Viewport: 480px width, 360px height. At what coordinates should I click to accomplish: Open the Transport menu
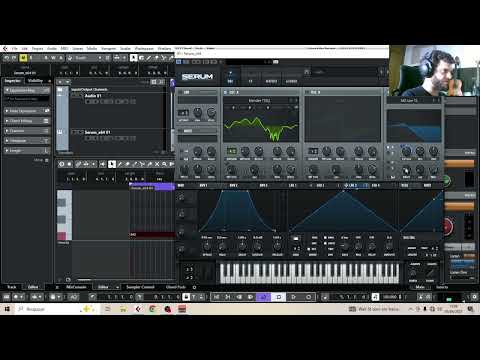(108, 49)
